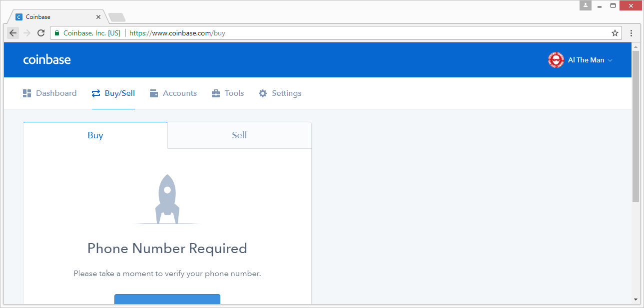Click the Coinbase tab favicon

[19, 17]
